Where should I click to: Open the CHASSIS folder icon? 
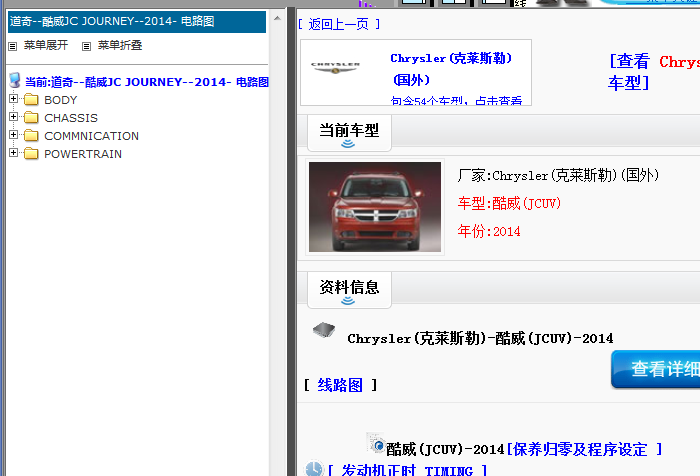tap(31, 117)
